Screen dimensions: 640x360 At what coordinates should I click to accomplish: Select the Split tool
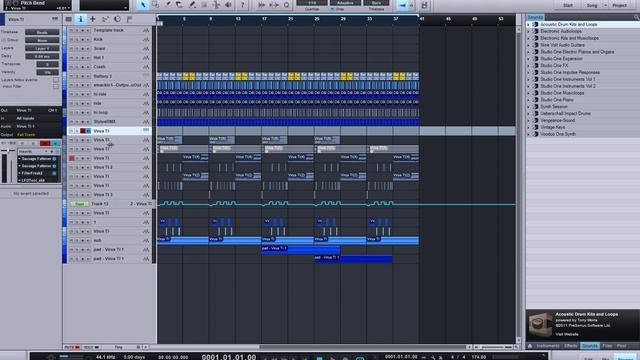tap(168, 5)
